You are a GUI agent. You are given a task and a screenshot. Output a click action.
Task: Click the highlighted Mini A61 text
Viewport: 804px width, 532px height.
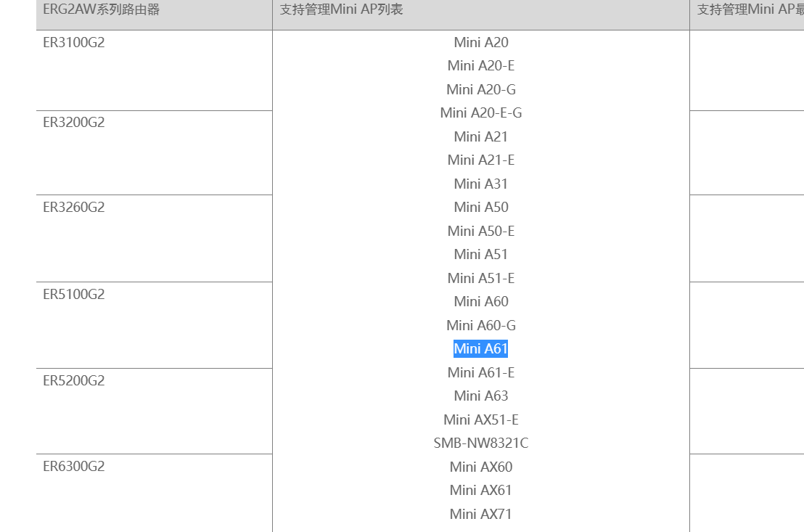point(480,349)
